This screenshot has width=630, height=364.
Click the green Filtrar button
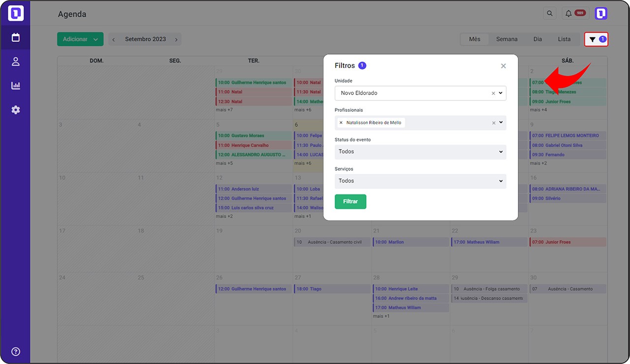coord(350,202)
